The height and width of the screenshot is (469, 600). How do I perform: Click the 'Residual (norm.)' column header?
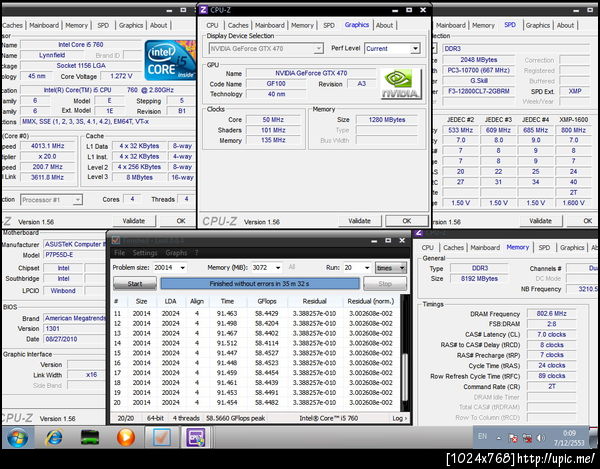click(x=370, y=301)
